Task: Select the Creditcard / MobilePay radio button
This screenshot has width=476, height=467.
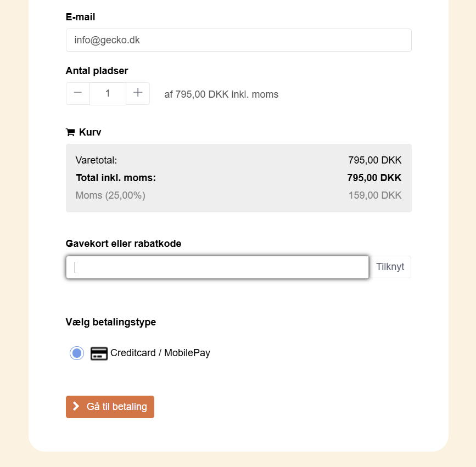Action: point(77,353)
